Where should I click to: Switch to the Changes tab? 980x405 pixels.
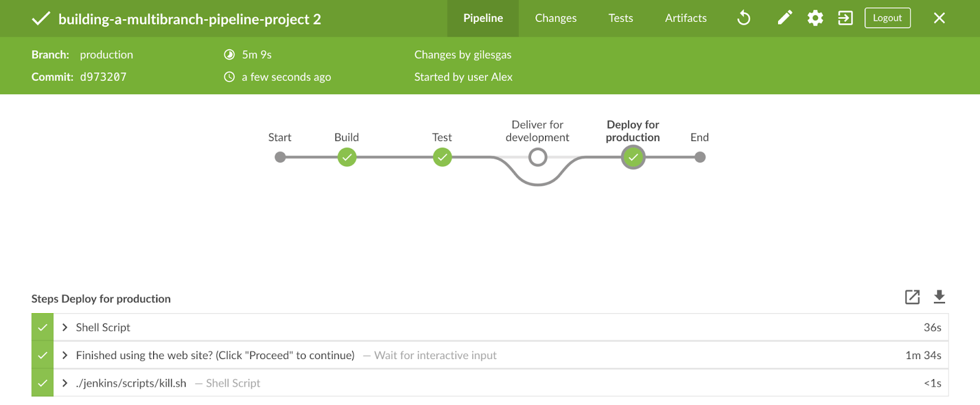(x=556, y=18)
